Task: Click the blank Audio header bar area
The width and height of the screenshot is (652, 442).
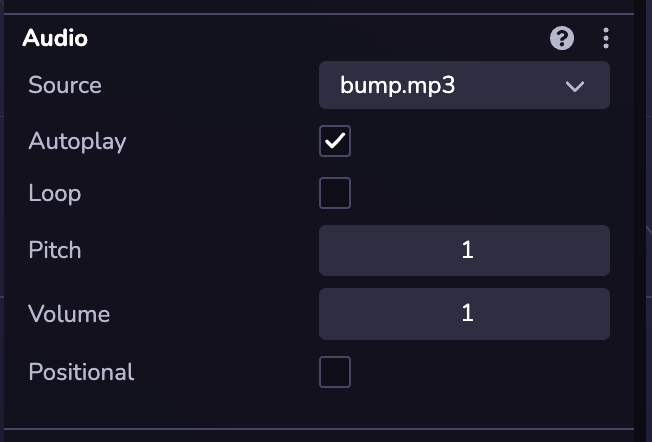Action: (300, 39)
